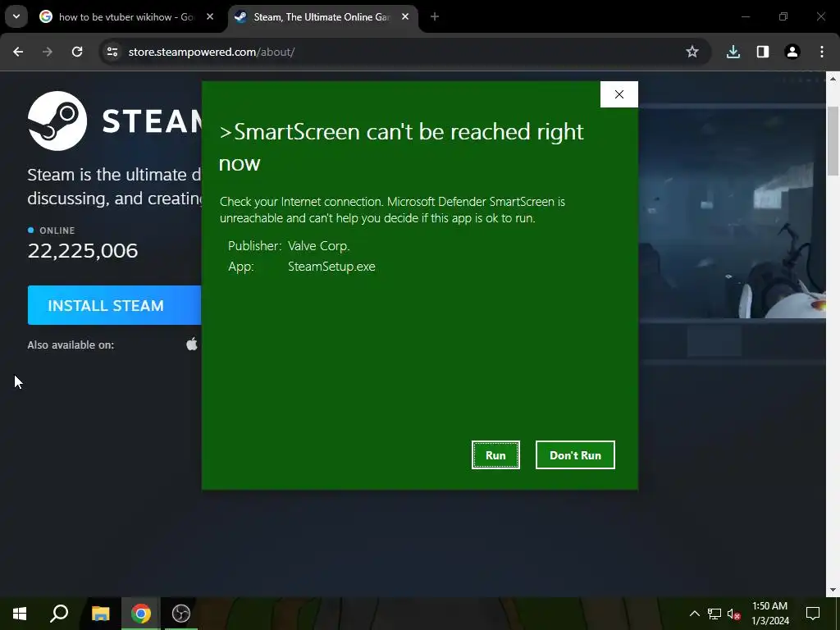Click the scrollbar up arrow
Viewport: 840px width, 630px height.
point(833,78)
